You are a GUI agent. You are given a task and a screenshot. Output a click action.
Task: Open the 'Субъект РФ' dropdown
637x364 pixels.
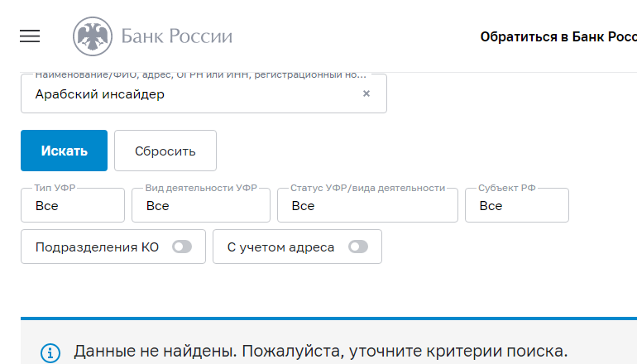click(517, 205)
